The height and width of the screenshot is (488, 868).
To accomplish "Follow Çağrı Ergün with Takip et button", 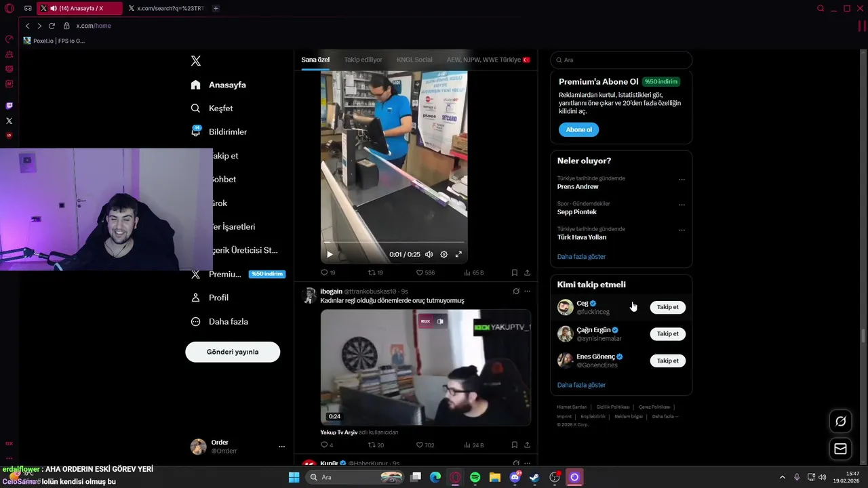I will pos(668,333).
